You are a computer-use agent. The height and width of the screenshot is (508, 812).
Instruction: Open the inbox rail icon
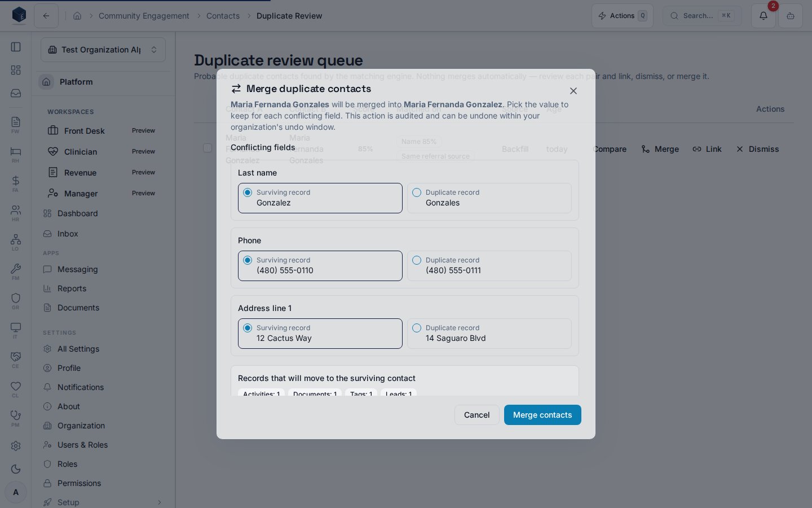pos(16,93)
